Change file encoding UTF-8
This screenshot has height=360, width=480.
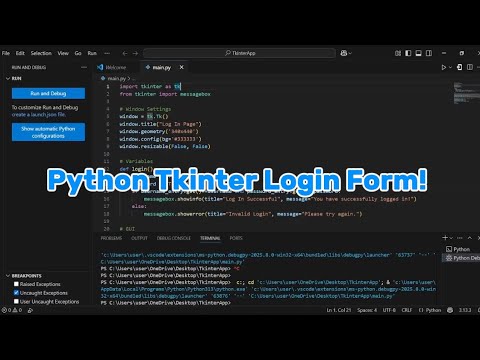pyautogui.click(x=389, y=310)
